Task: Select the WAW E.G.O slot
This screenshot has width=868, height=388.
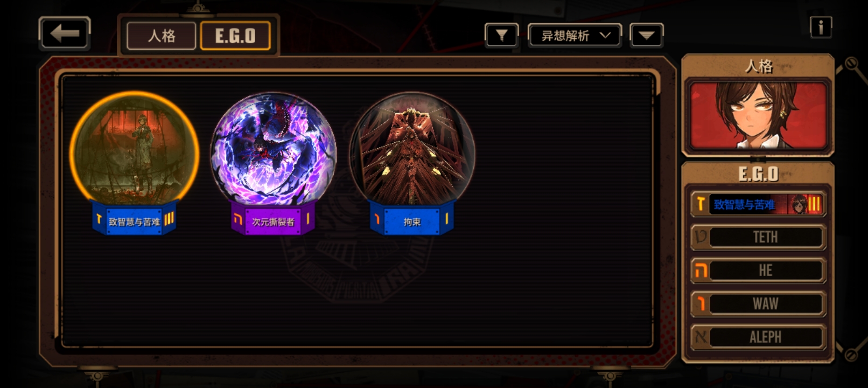Action: [x=758, y=304]
